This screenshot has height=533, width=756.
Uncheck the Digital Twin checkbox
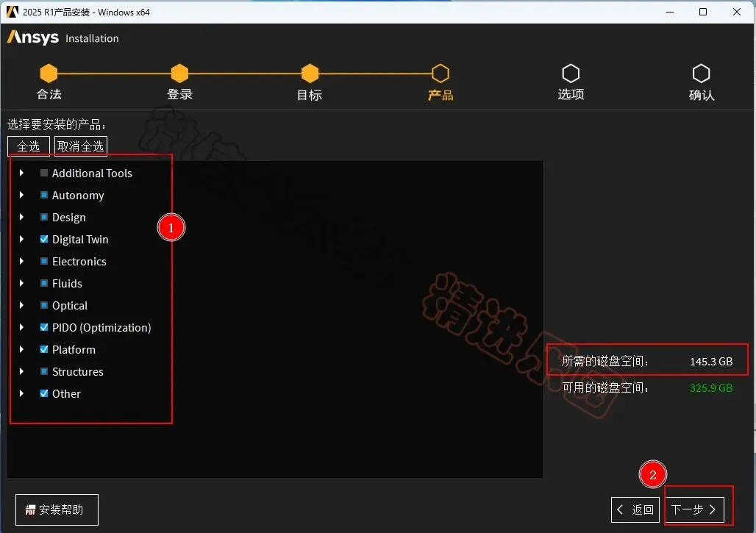point(44,239)
